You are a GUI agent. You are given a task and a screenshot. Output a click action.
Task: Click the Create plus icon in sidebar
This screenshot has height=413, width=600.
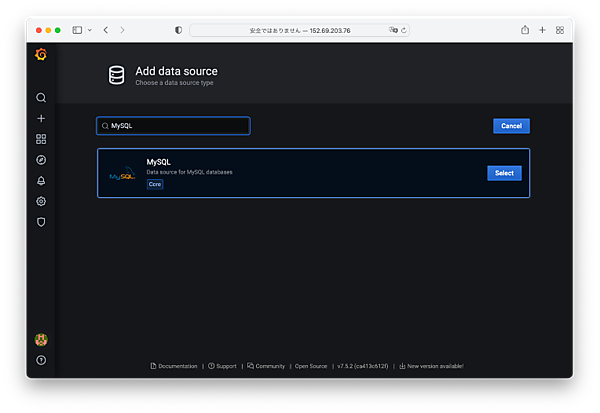41,119
